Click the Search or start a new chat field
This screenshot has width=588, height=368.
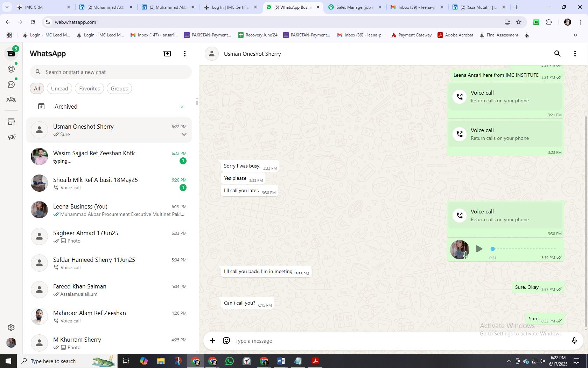click(111, 72)
